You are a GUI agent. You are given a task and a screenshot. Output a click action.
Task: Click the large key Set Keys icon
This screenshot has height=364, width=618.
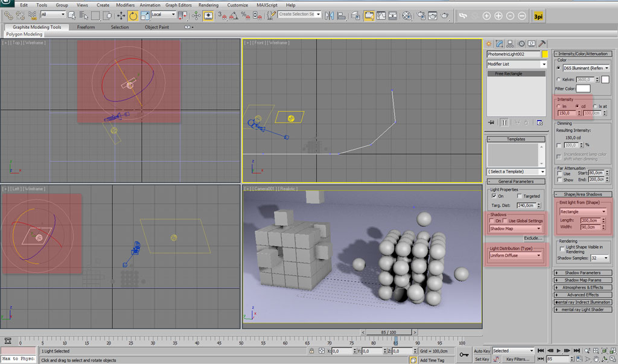point(464,354)
